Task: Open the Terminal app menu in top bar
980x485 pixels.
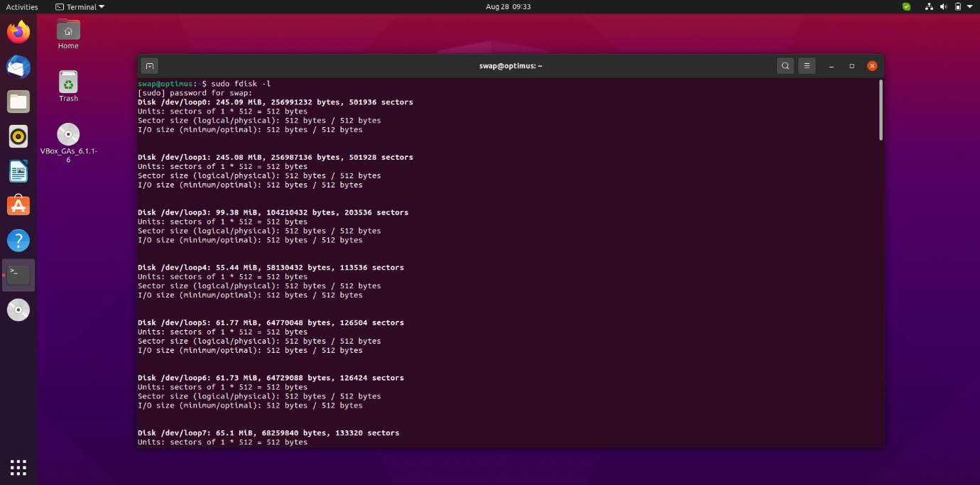Action: pyautogui.click(x=80, y=6)
